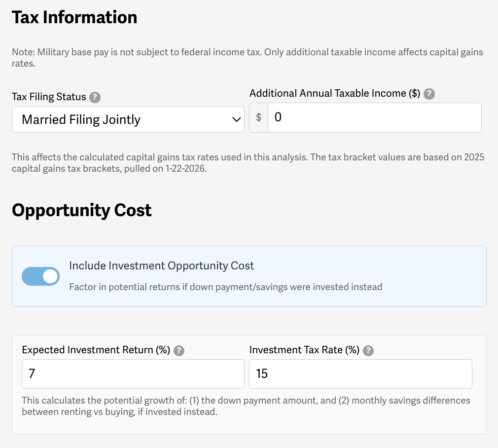The width and height of the screenshot is (498, 448).
Task: Show the Expected Investment Return help tooltip
Action: [179, 351]
